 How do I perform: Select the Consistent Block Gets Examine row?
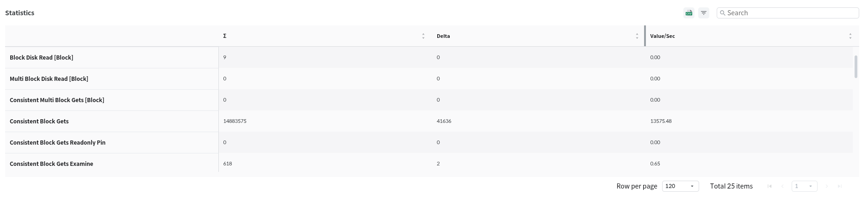[51, 164]
